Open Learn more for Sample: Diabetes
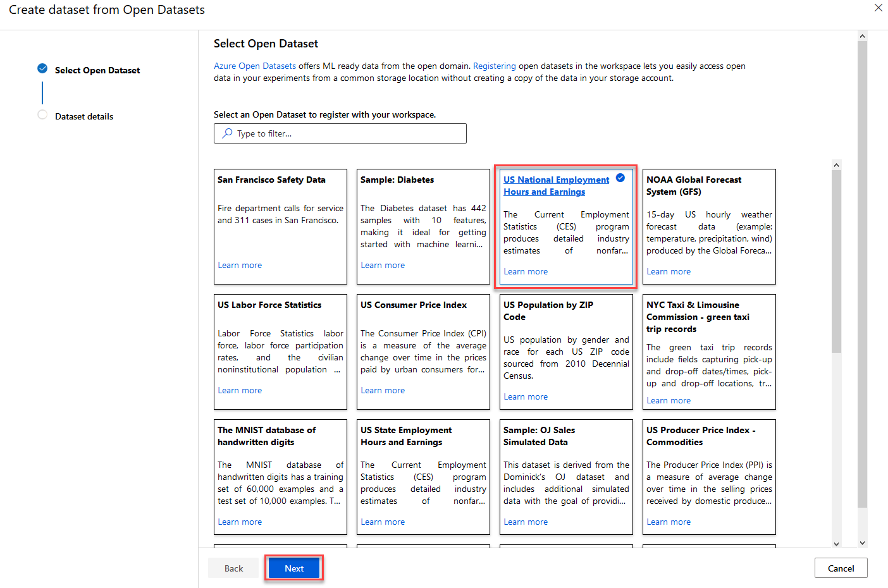 pos(383,265)
